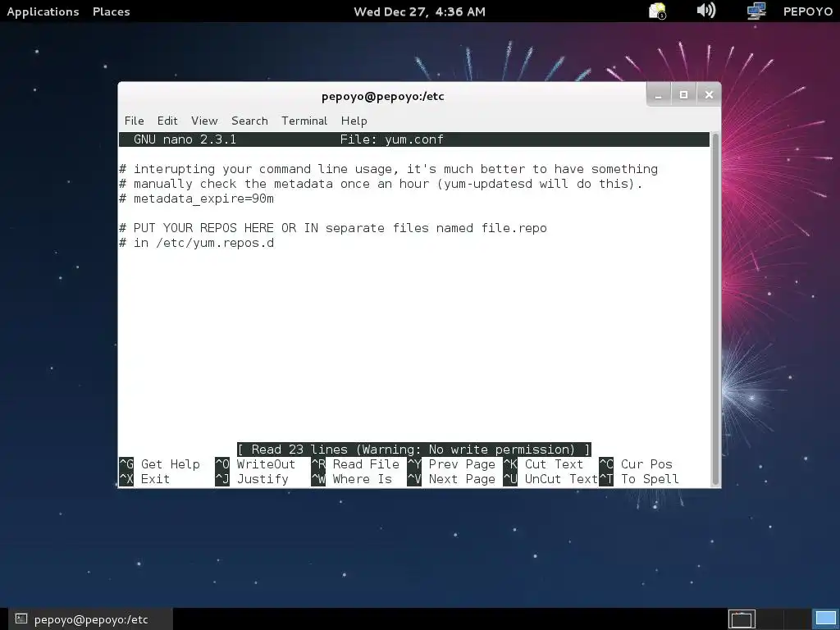Minimize the terminal window
This screenshot has height=630, width=840.
pos(659,95)
